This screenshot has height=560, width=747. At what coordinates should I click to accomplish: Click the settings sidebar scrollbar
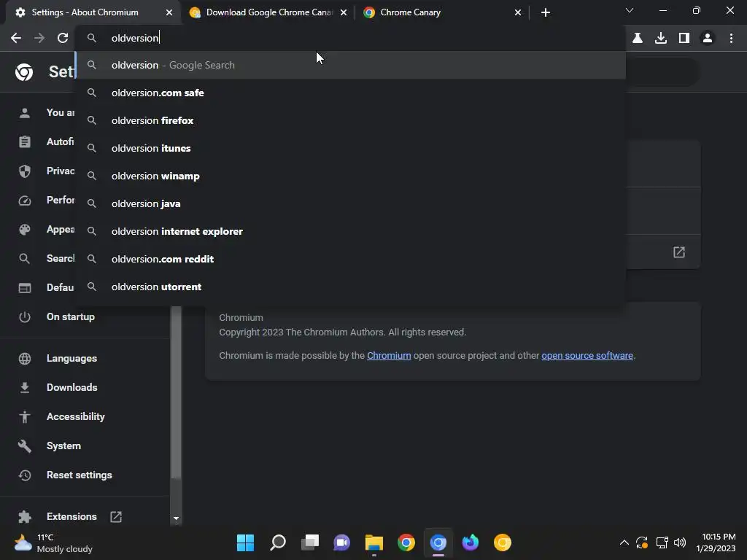[176, 393]
